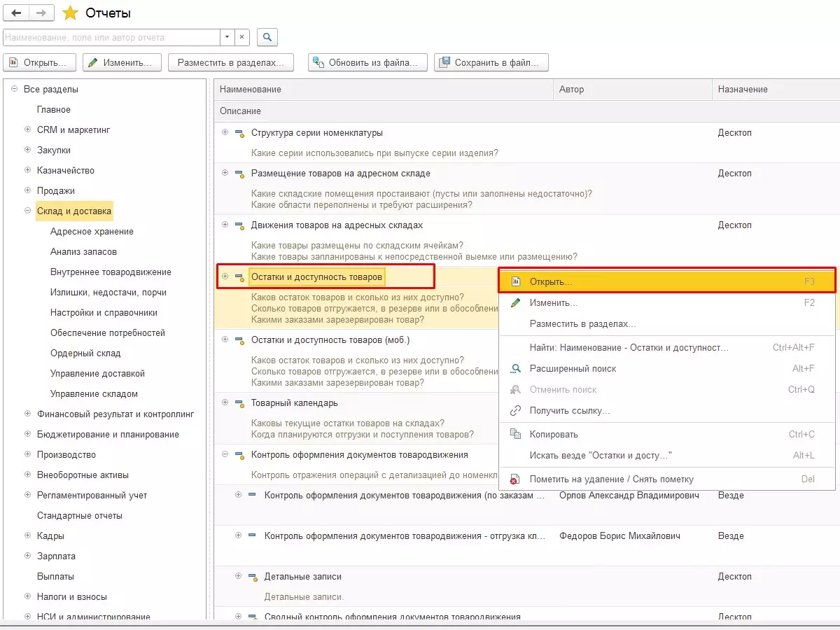The height and width of the screenshot is (630, 840).
Task: Collapse the Все разделы tree root
Action: [x=14, y=89]
